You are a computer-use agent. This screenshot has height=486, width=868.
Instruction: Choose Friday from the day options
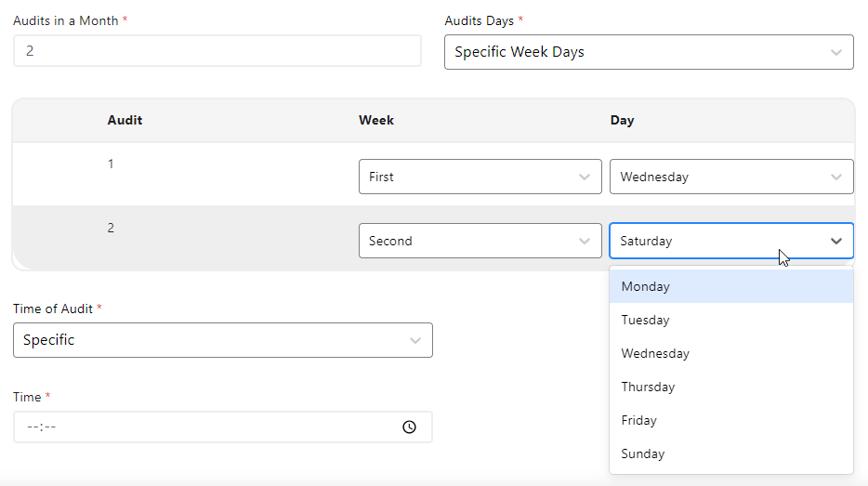[639, 420]
